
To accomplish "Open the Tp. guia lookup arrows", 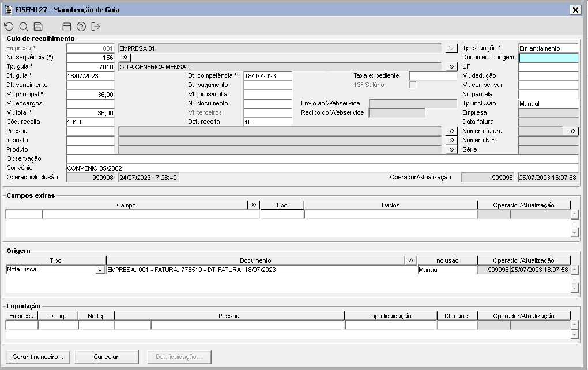I will click(x=451, y=67).
